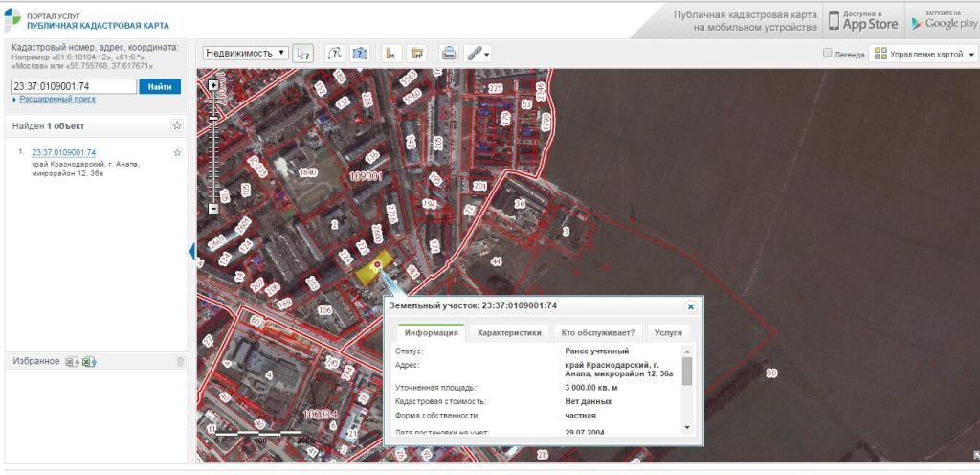The width and height of the screenshot is (980, 475).
Task: Click the zoom in plus button
Action: pyautogui.click(x=212, y=85)
